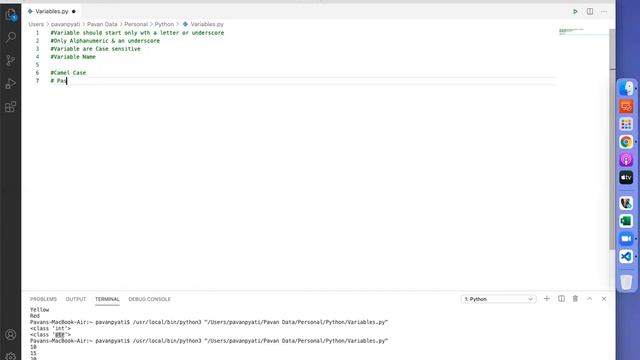Click 'Pavan Data' in the breadcrumb
640x360 pixels.
pos(102,24)
